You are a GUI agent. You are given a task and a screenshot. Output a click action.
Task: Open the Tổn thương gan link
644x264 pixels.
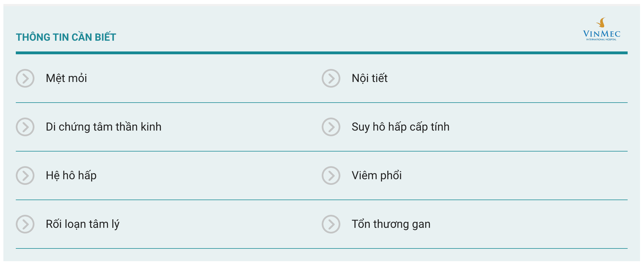click(x=391, y=224)
